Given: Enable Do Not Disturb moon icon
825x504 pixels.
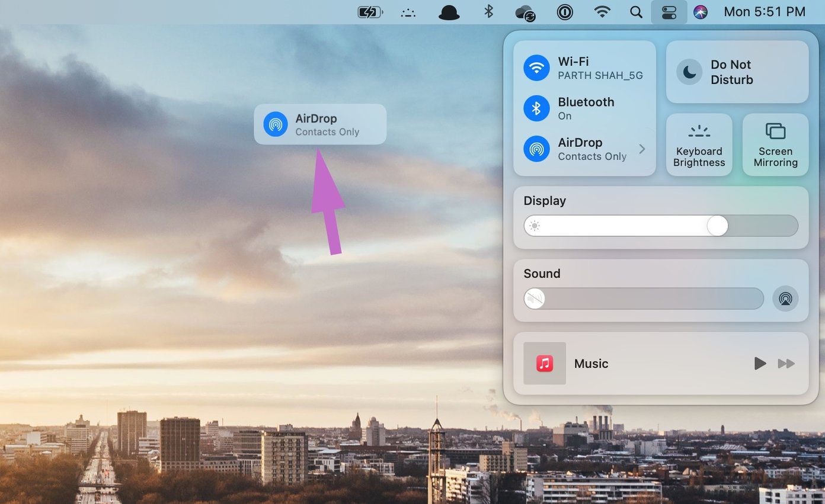Looking at the screenshot, I should (x=689, y=72).
